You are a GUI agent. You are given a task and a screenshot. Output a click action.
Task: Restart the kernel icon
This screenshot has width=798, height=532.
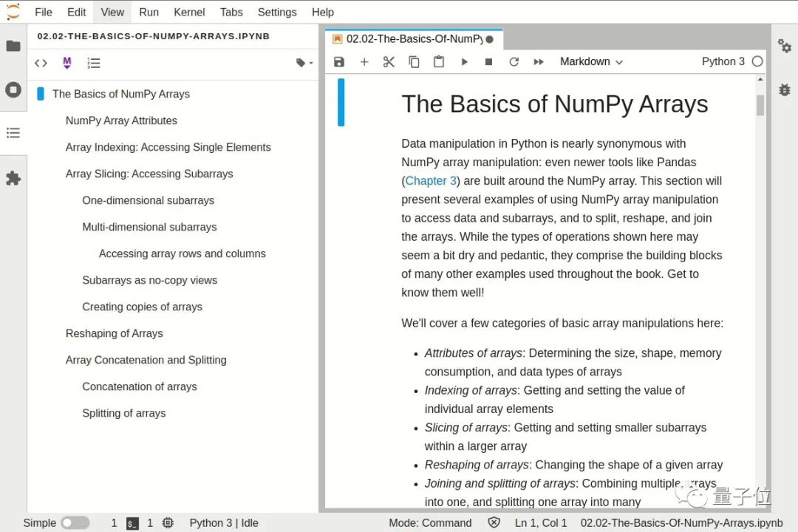tap(514, 61)
